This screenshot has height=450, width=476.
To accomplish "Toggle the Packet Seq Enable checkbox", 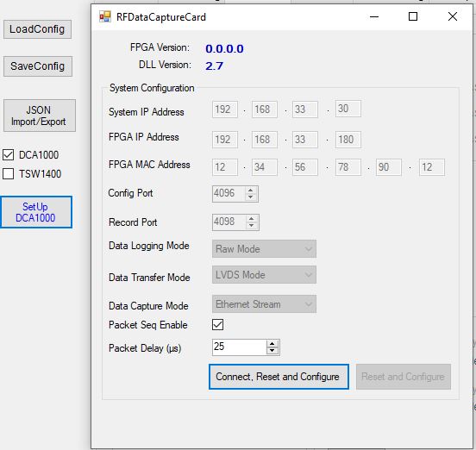I will point(217,324).
